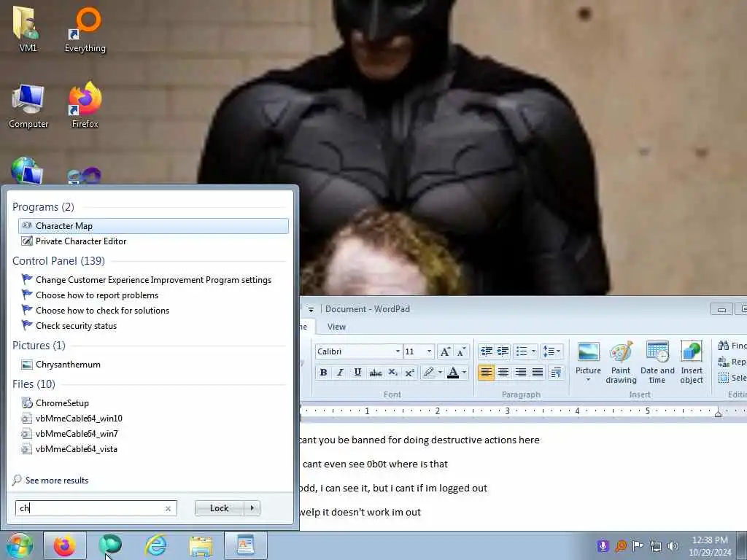Open the Calibri font family dropdown
Image resolution: width=747 pixels, height=560 pixels.
tap(398, 351)
